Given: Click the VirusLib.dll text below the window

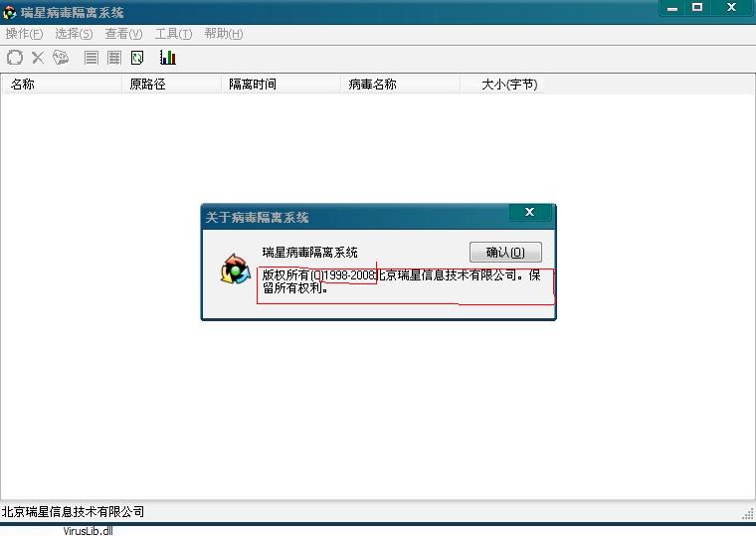Looking at the screenshot, I should point(88,531).
